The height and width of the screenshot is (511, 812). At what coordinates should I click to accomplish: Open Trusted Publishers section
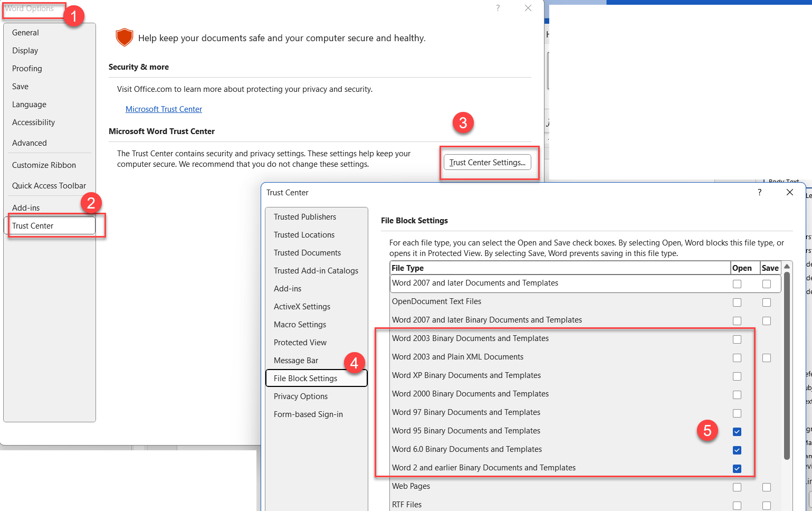point(317,217)
